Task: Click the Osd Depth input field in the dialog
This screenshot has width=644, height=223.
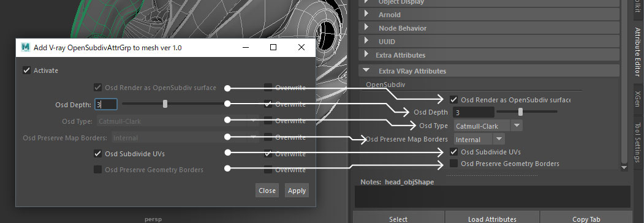Action: pyautogui.click(x=106, y=104)
